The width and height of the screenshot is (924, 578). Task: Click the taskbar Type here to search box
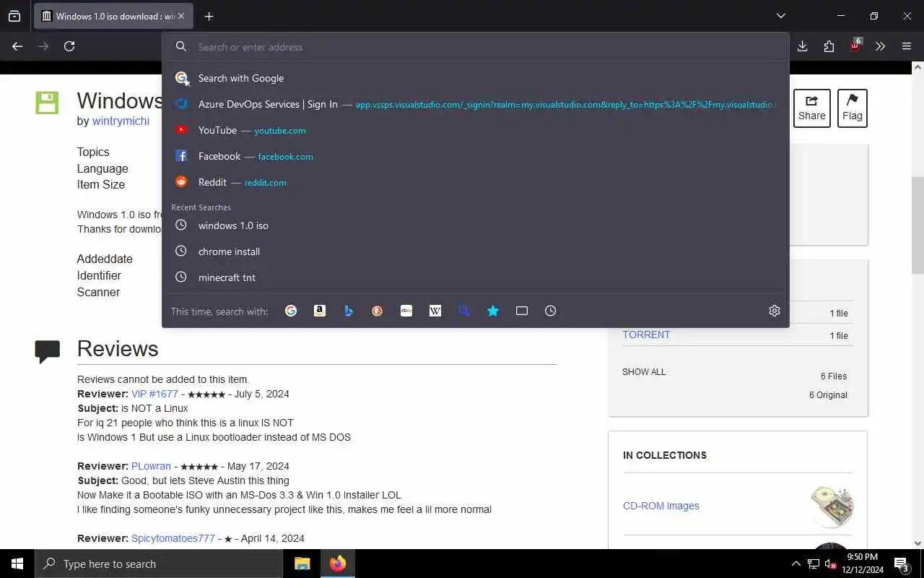click(159, 564)
